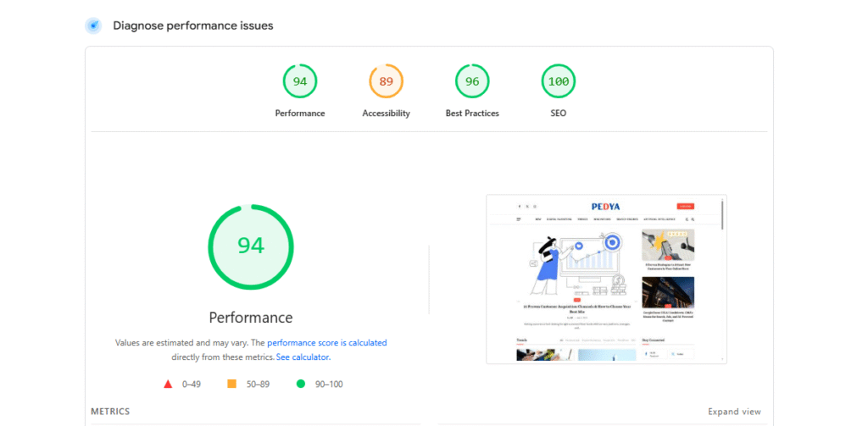
Task: Click the PEDYA logo in the screenshot
Action: (x=605, y=207)
